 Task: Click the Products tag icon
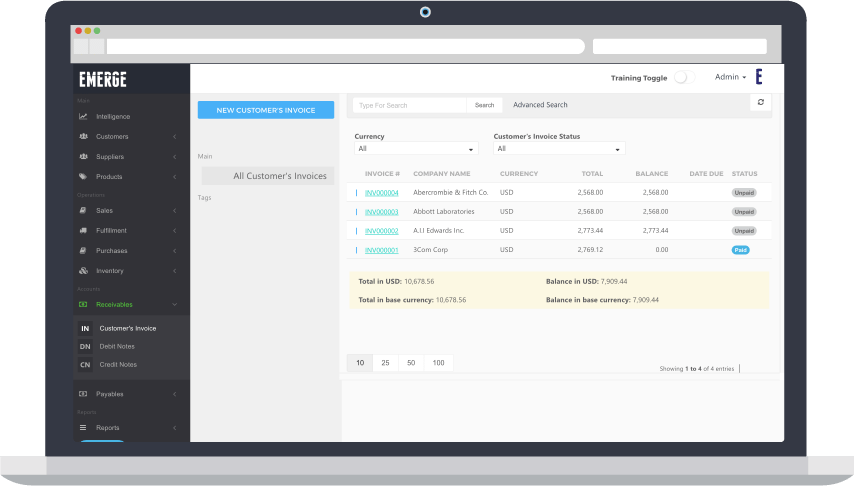[x=84, y=177]
